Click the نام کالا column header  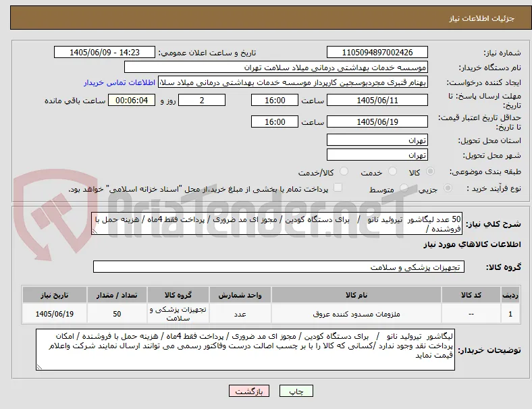(x=356, y=295)
